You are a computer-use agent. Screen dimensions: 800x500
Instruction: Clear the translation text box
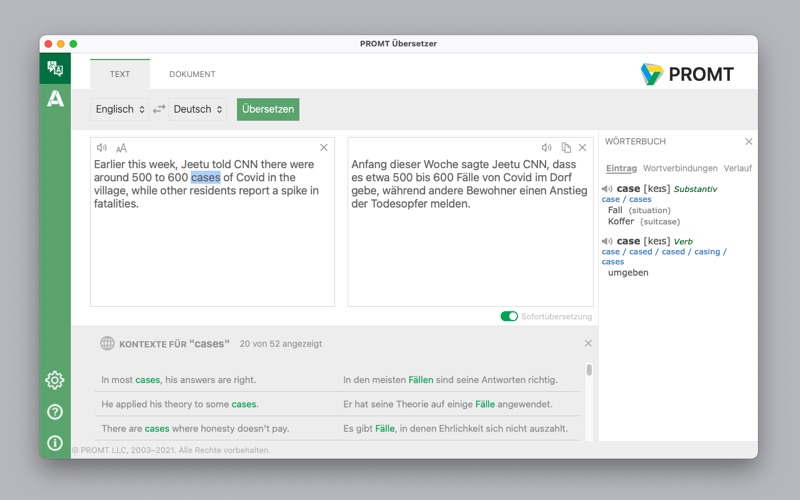point(582,147)
